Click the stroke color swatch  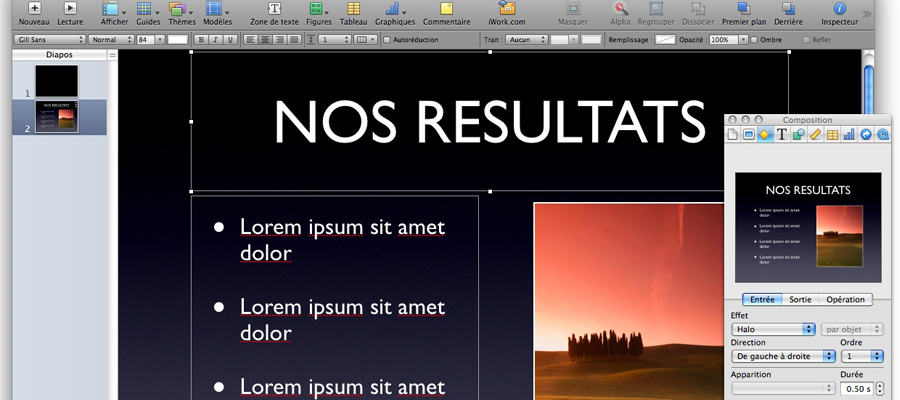click(x=591, y=40)
